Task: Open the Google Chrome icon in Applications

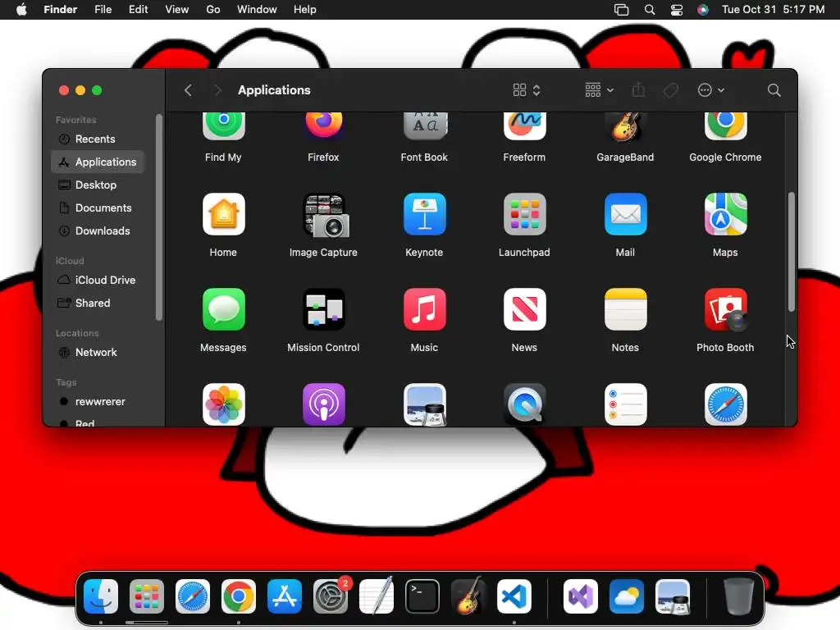Action: [x=725, y=126]
